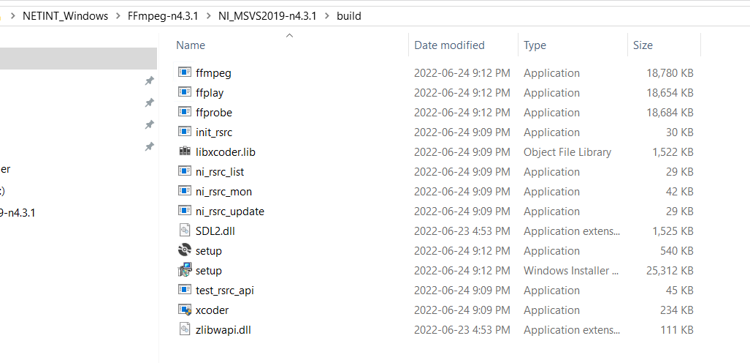Select the test_rsrc_api application icon
The height and width of the screenshot is (363, 750).
tap(185, 290)
